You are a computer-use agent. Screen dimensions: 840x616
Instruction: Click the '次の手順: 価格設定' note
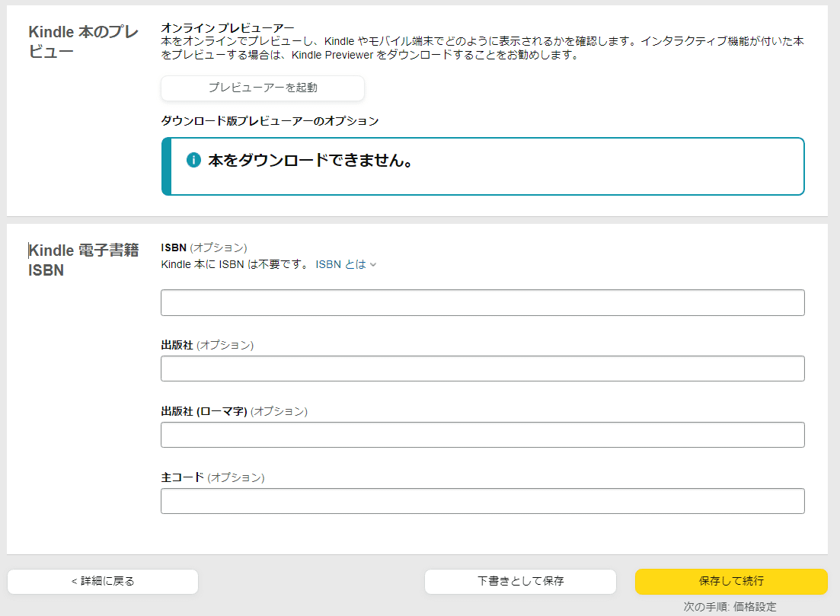(x=730, y=606)
